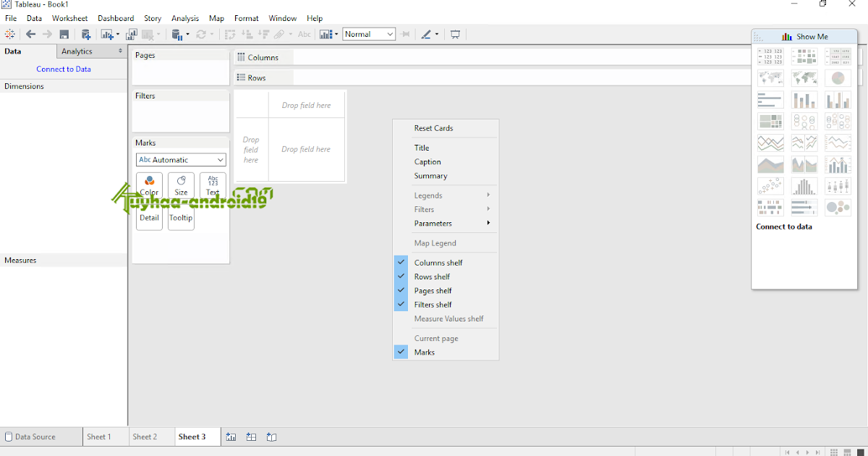Select the pie chart in Show Me

pyautogui.click(x=838, y=78)
